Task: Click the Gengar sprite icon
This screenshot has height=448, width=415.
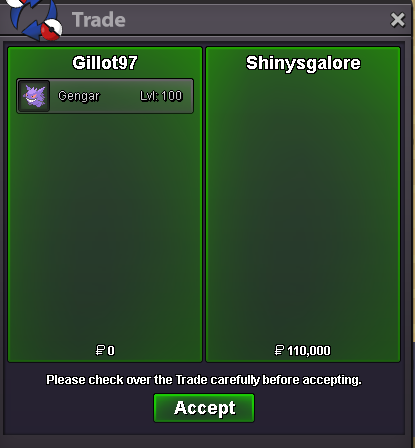Action: coord(34,96)
